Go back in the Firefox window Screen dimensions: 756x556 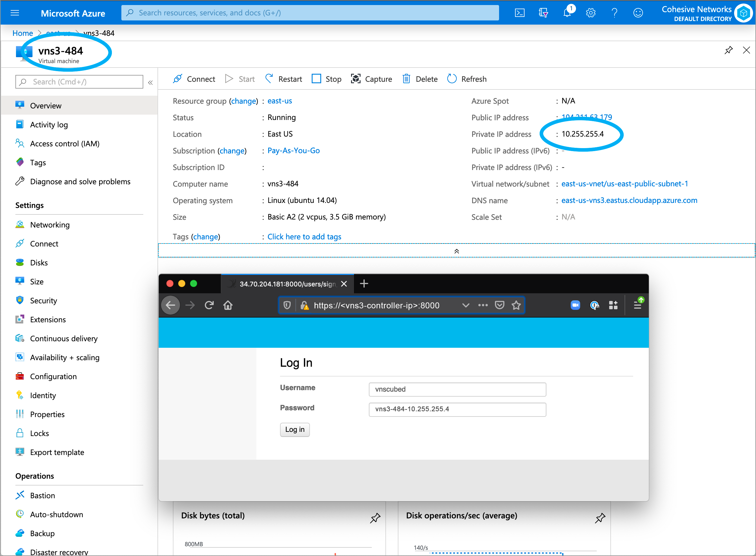[x=170, y=305]
